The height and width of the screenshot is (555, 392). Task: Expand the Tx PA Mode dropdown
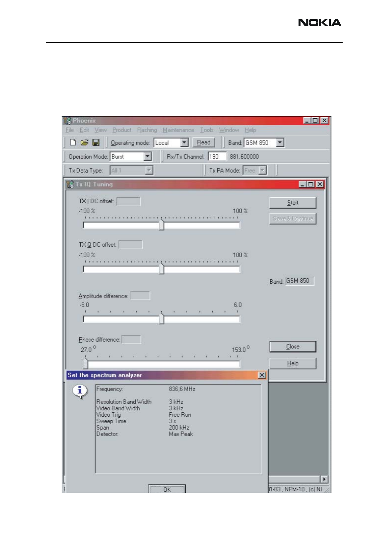click(x=263, y=170)
